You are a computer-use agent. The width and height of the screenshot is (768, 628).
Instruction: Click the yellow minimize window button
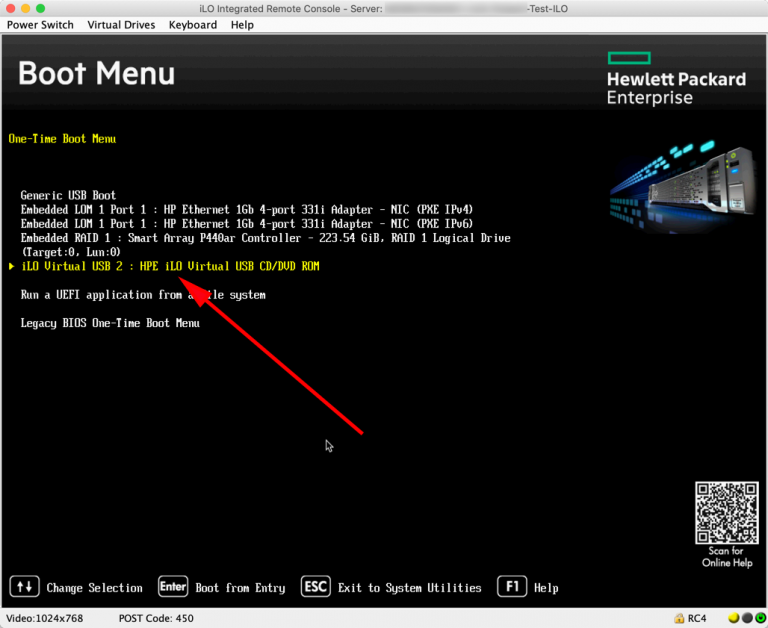(26, 8)
